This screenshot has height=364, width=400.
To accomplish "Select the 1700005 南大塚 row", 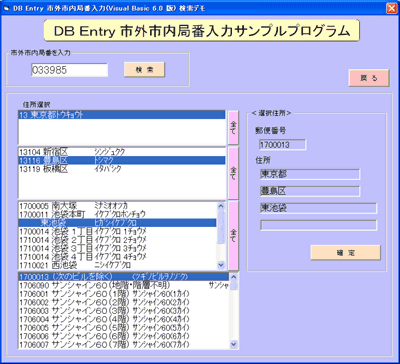I will click(x=117, y=206).
